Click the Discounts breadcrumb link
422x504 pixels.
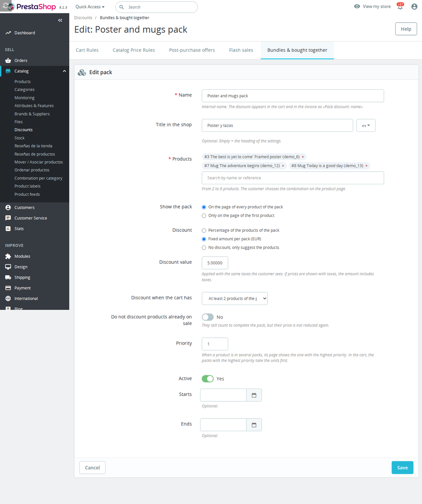(83, 18)
